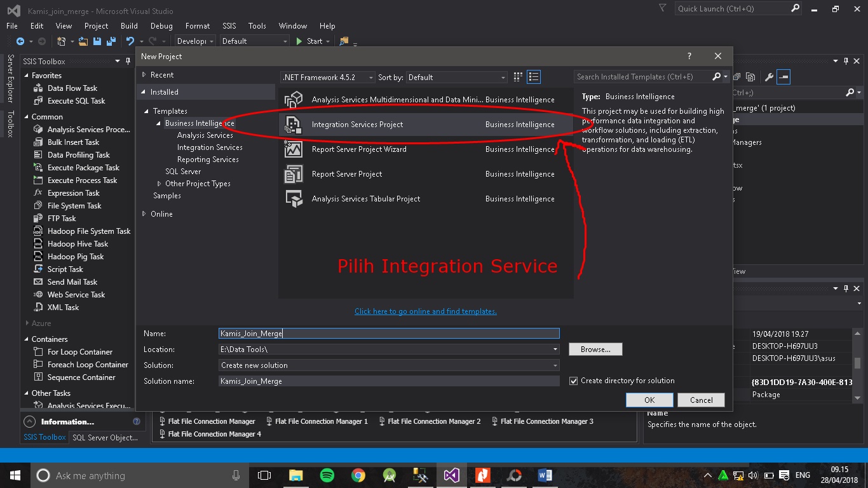Open the Sort by dropdown
This screenshot has height=488, width=868.
tap(457, 78)
